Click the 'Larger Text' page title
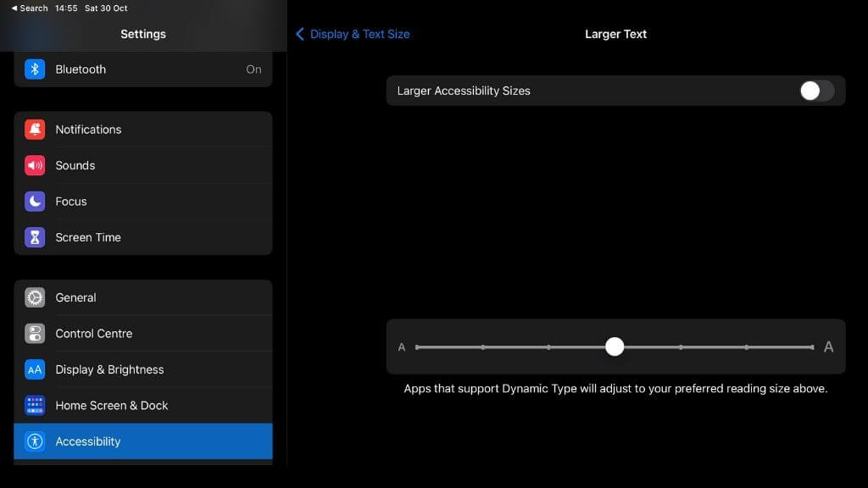 pos(615,34)
